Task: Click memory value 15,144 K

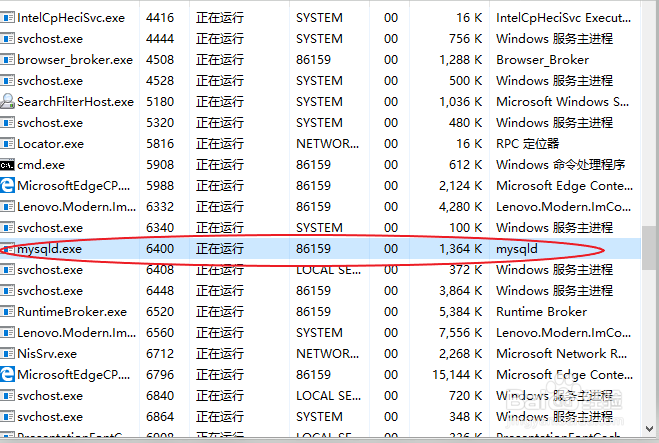Action: point(457,375)
